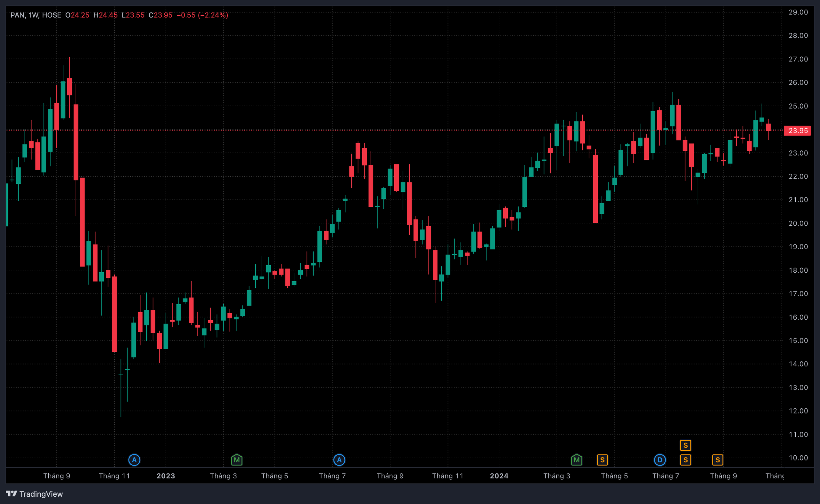820x504 pixels.
Task: Click the blue A marker near Tháng 7 2023
Action: click(339, 460)
